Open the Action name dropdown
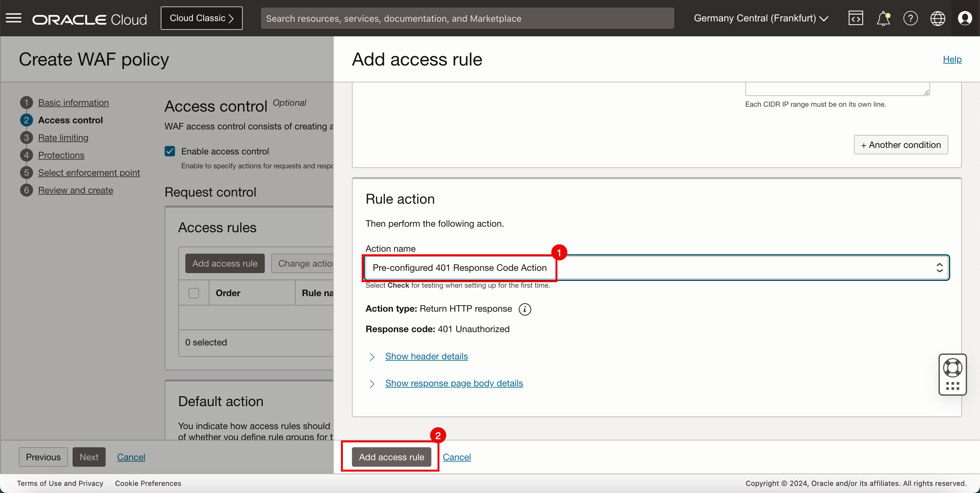This screenshot has width=980, height=493. point(655,267)
